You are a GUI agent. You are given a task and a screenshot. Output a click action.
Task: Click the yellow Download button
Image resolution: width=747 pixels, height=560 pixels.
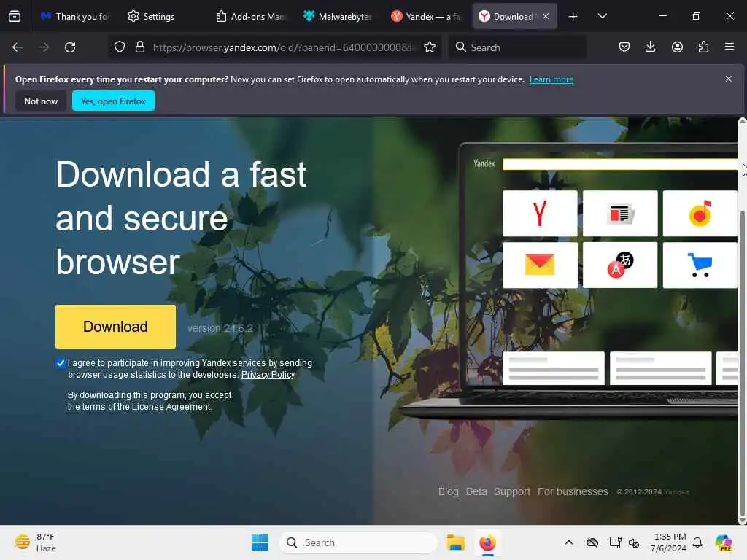(115, 327)
